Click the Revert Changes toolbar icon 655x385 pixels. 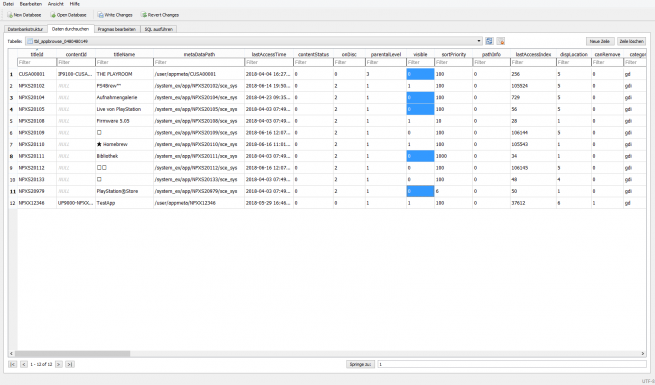coord(144,15)
